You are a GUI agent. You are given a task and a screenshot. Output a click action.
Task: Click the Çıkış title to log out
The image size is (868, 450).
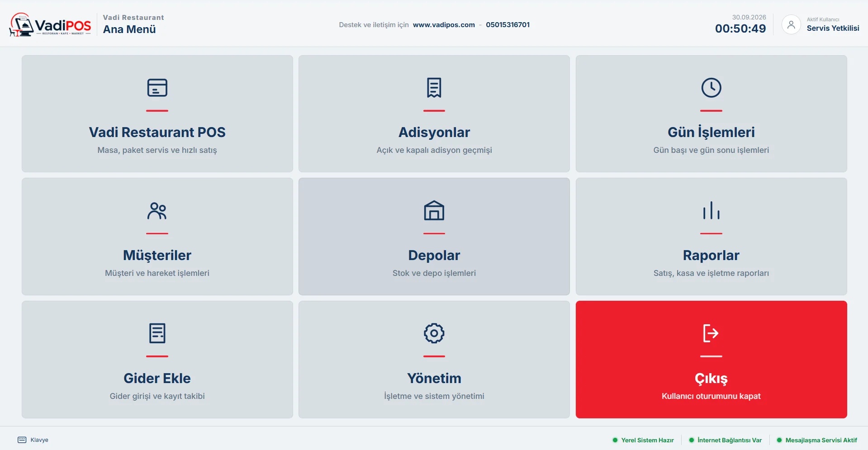coord(711,379)
